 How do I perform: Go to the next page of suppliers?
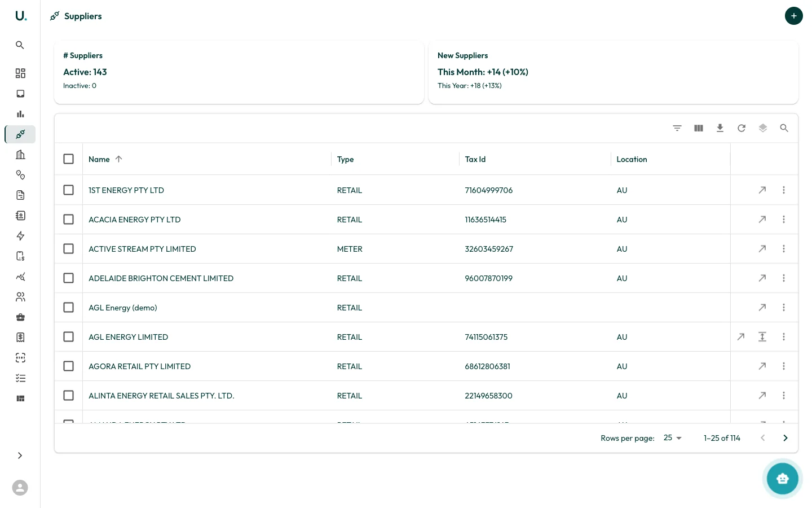pos(785,438)
